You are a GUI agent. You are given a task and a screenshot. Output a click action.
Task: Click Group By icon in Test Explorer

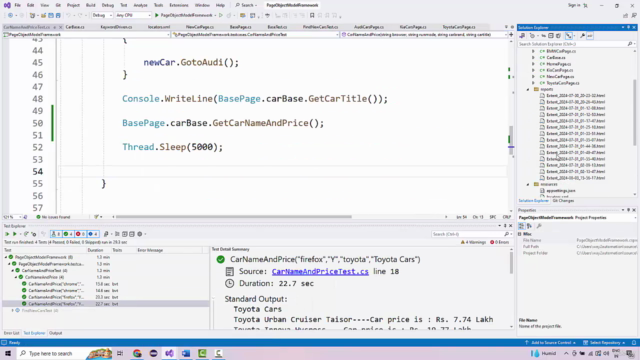point(117,234)
